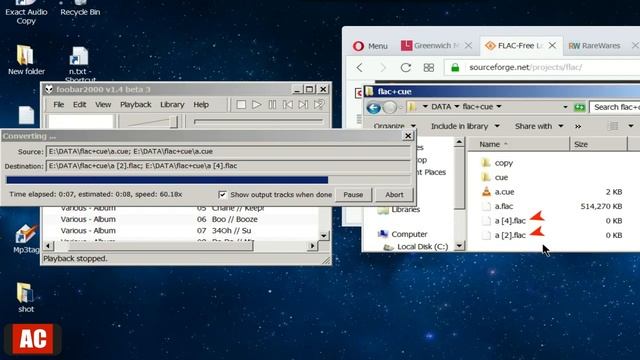Change the Explorer view mode icon
The width and height of the screenshot is (640, 360).
click(613, 126)
